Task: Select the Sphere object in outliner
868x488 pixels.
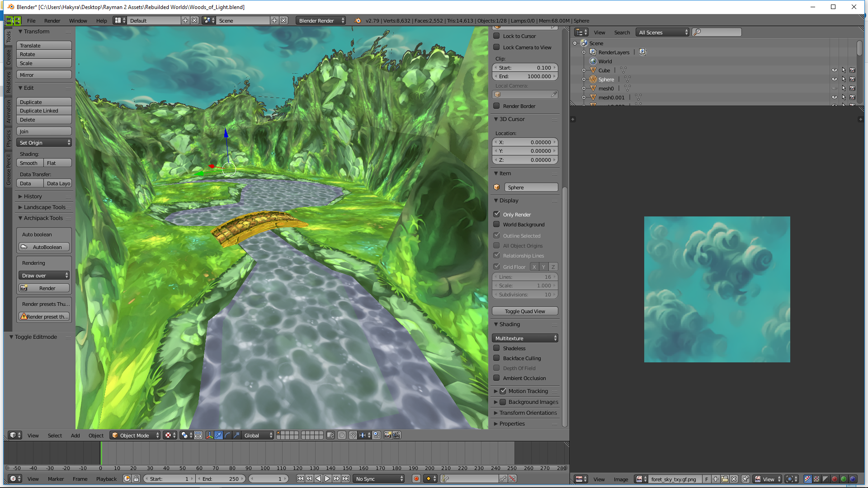Action: [606, 79]
